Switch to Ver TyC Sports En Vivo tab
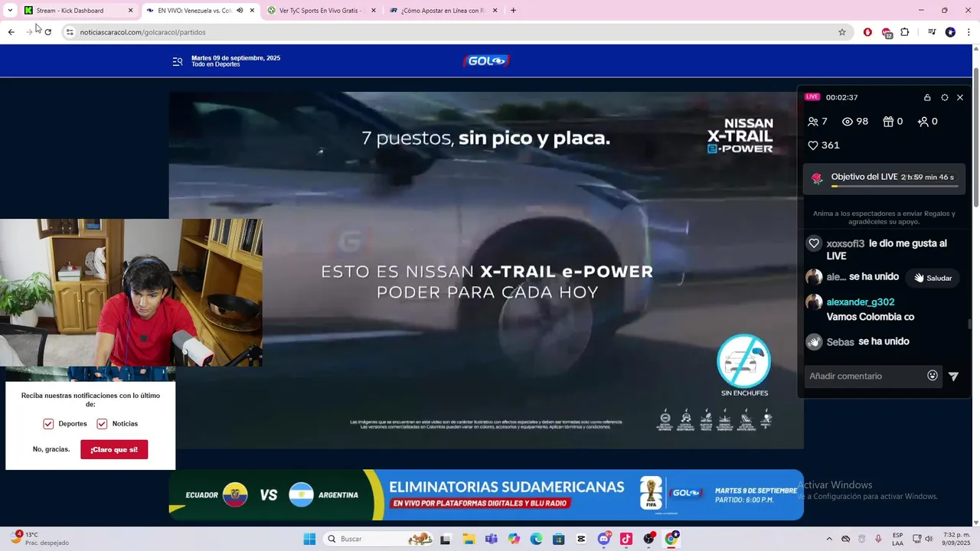Image resolution: width=980 pixels, height=551 pixels. click(321, 11)
